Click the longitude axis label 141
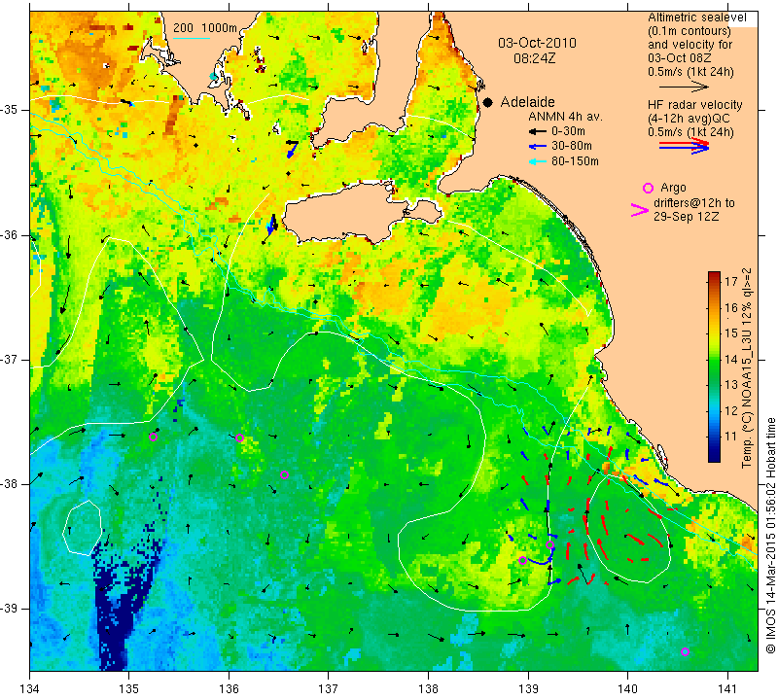 click(727, 689)
